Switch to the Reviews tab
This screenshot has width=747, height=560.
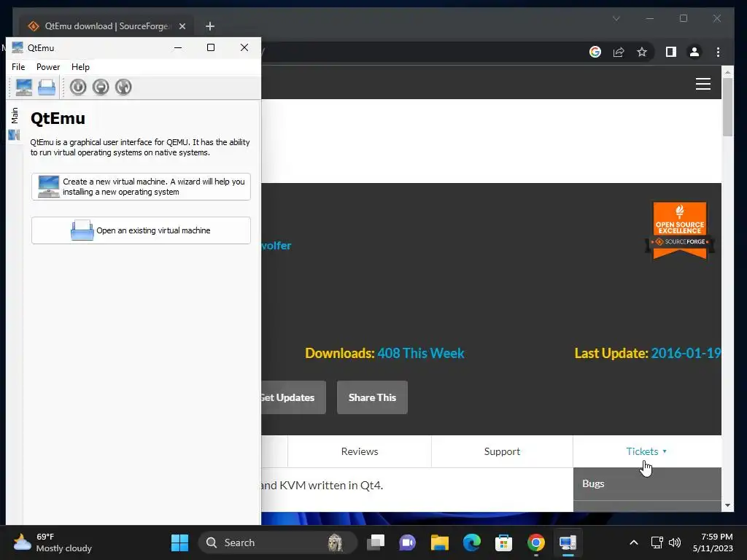click(360, 451)
